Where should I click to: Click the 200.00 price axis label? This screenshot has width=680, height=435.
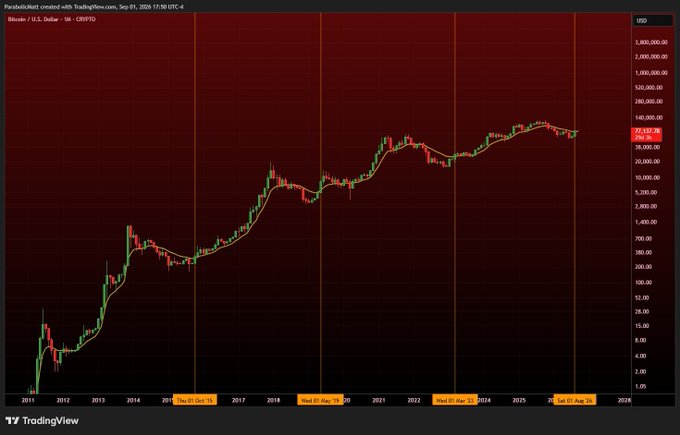coord(644,267)
